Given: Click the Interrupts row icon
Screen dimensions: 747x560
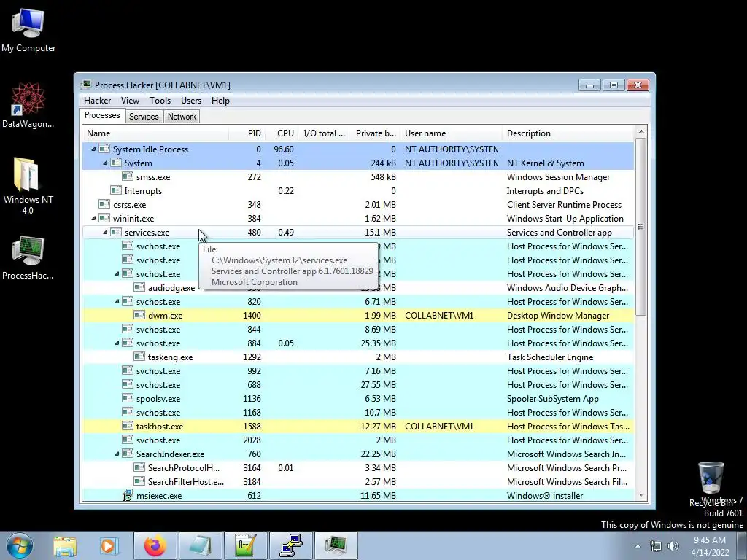Looking at the screenshot, I should click(116, 190).
